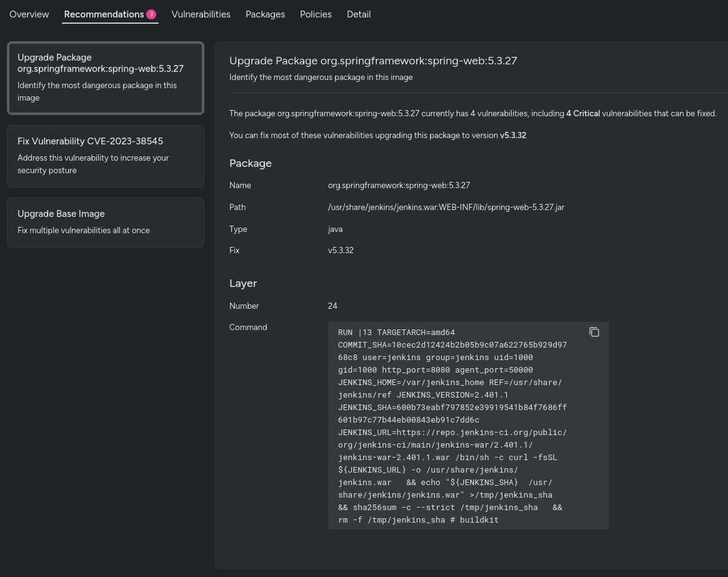Open the Overview tab
728x577 pixels.
point(29,14)
